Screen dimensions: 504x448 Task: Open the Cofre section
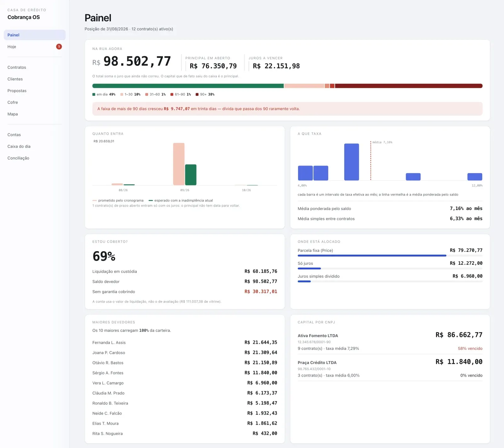point(35,102)
